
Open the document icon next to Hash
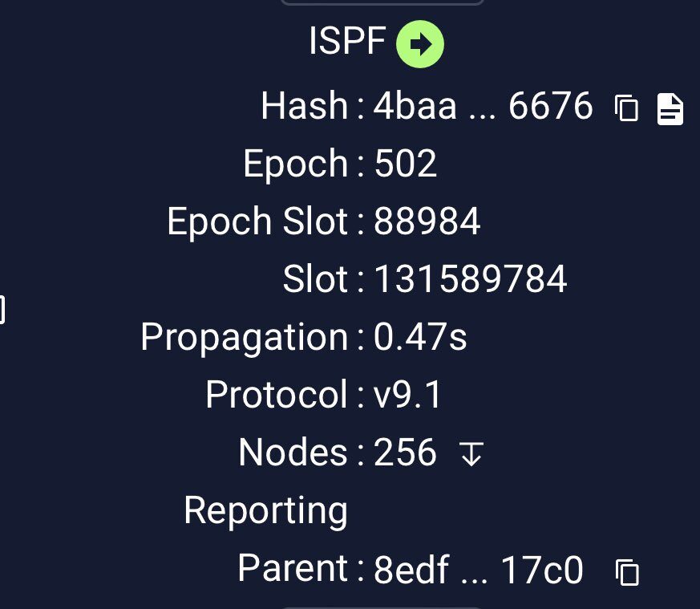coord(670,108)
